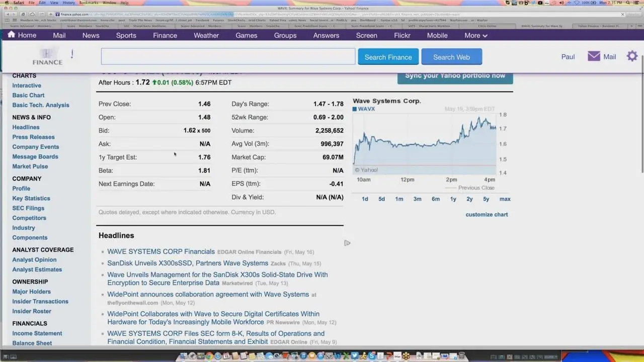Click the AdChoices icon beside Headlines
The height and width of the screenshot is (362, 644).
[x=347, y=243]
